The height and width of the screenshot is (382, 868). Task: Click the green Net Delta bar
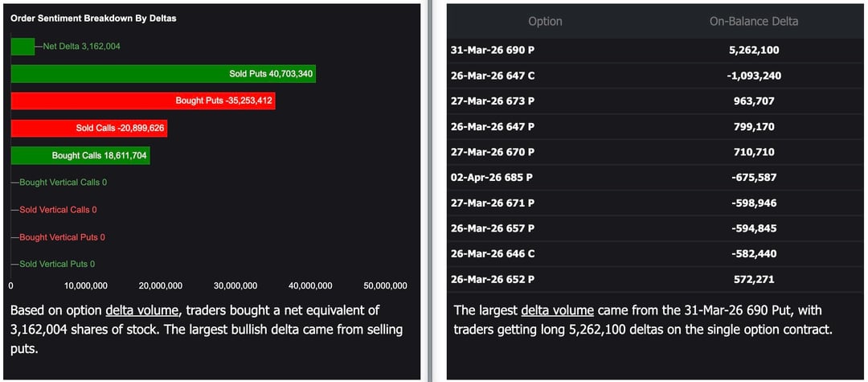point(23,47)
